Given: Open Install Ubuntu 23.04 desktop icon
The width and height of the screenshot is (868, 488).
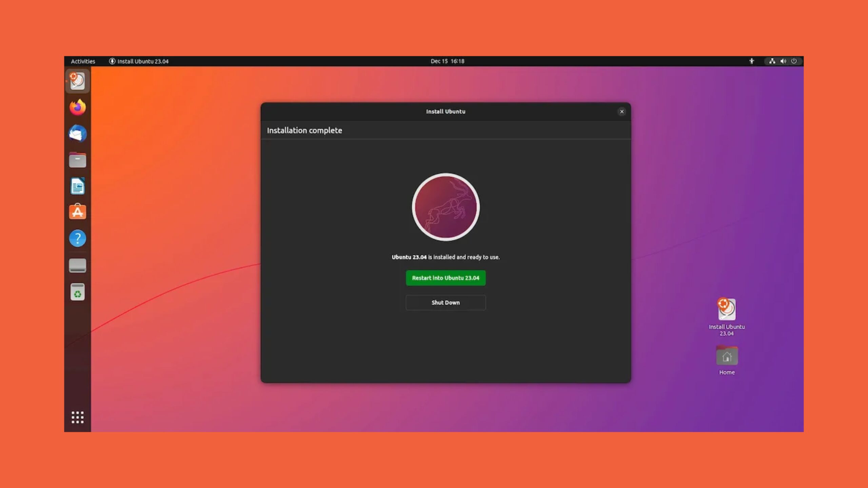Looking at the screenshot, I should click(x=727, y=317).
